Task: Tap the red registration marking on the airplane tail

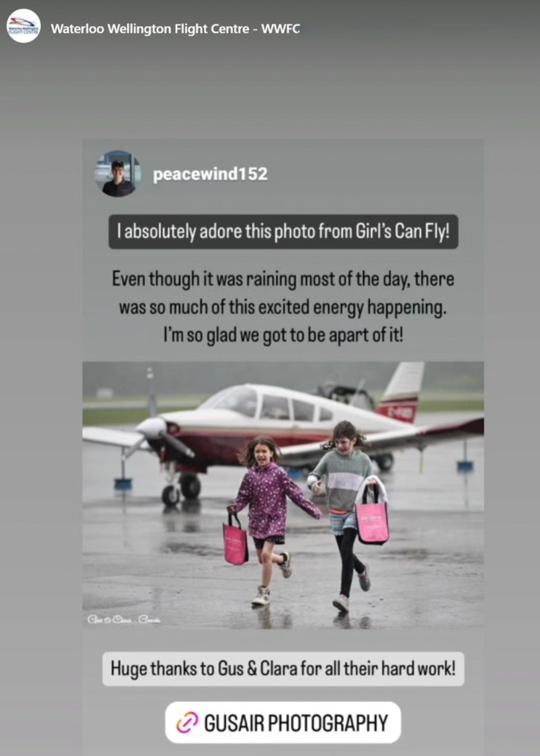Action: (397, 412)
